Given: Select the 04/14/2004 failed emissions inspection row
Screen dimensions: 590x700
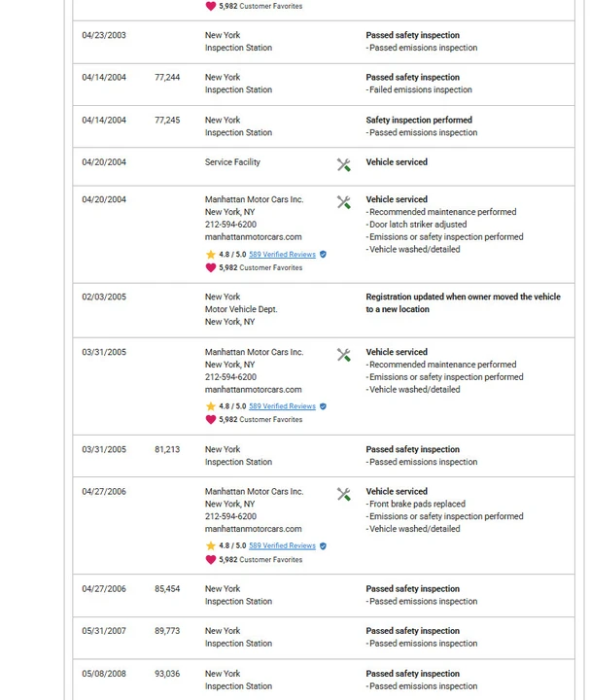Looking at the screenshot, I should (324, 85).
